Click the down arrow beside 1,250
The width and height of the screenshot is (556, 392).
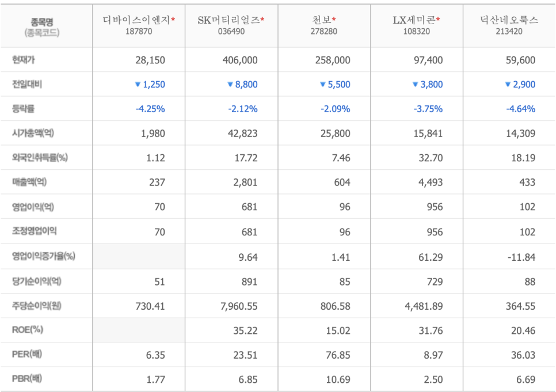click(x=138, y=85)
